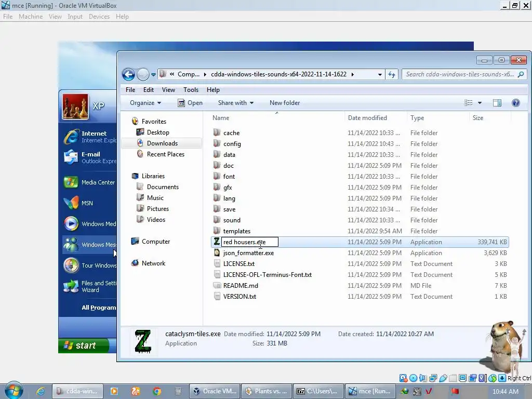Open VirtualBox Devices menu

pyautogui.click(x=99, y=17)
